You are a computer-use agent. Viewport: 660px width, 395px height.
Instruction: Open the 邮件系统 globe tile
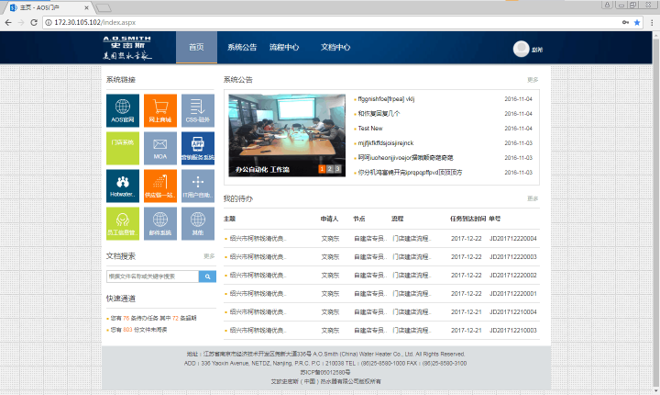coord(160,224)
